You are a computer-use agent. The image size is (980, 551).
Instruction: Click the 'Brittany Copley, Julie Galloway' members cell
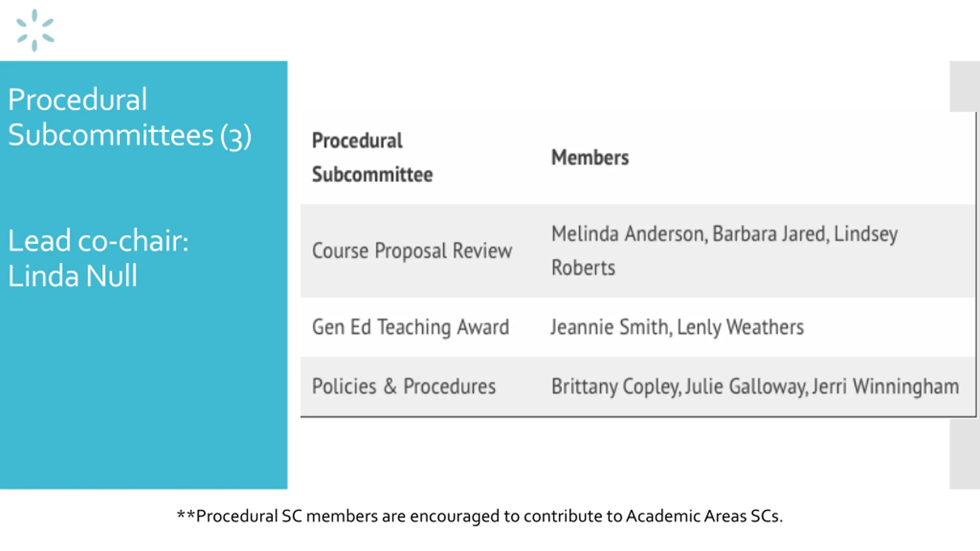(755, 386)
